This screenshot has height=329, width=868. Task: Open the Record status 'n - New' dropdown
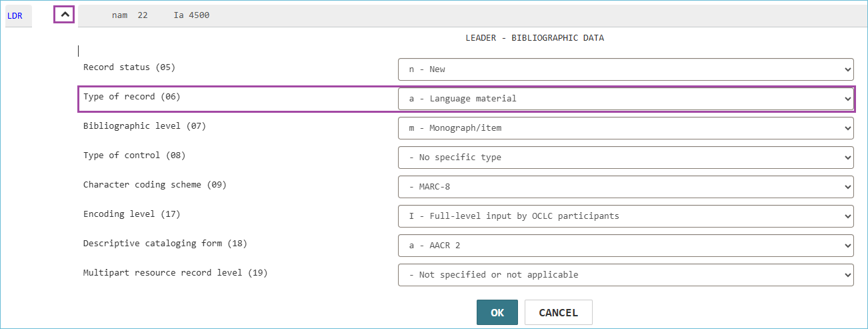pos(625,69)
